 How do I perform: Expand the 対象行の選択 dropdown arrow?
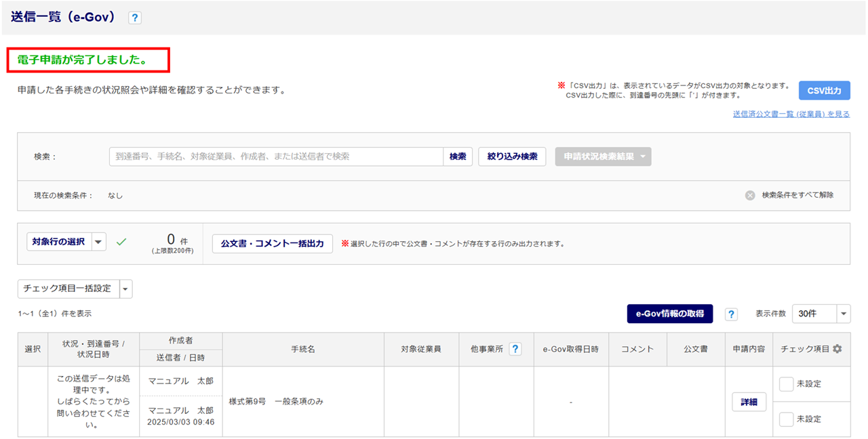click(x=98, y=242)
